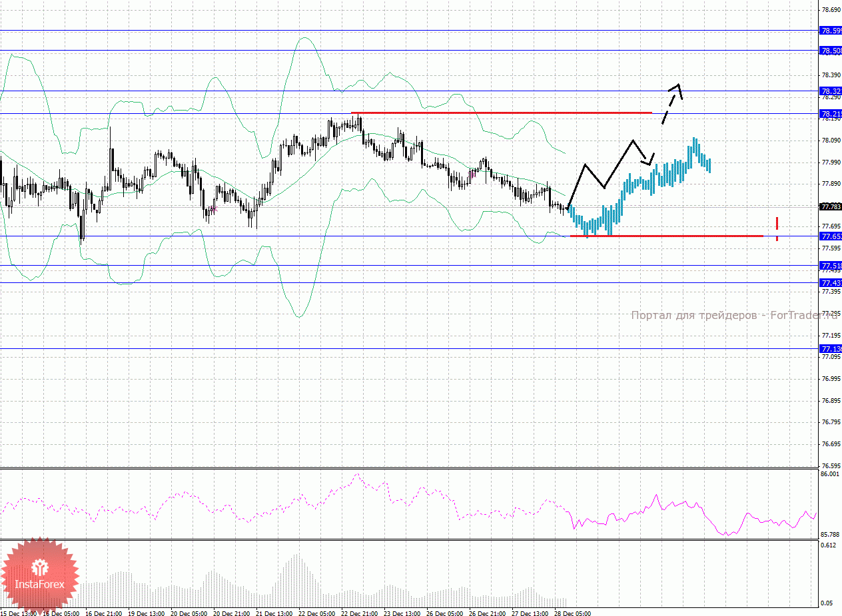
Task: Select the 77.65 support level label
Action: (830, 236)
